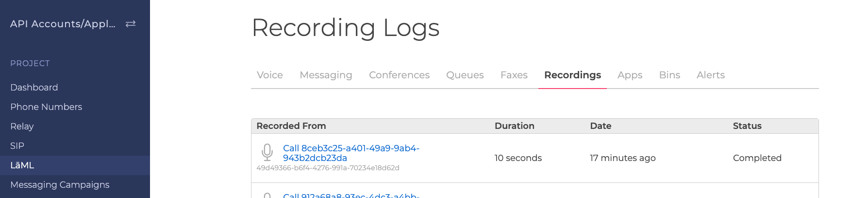Click the project switch arrows icon

(131, 24)
